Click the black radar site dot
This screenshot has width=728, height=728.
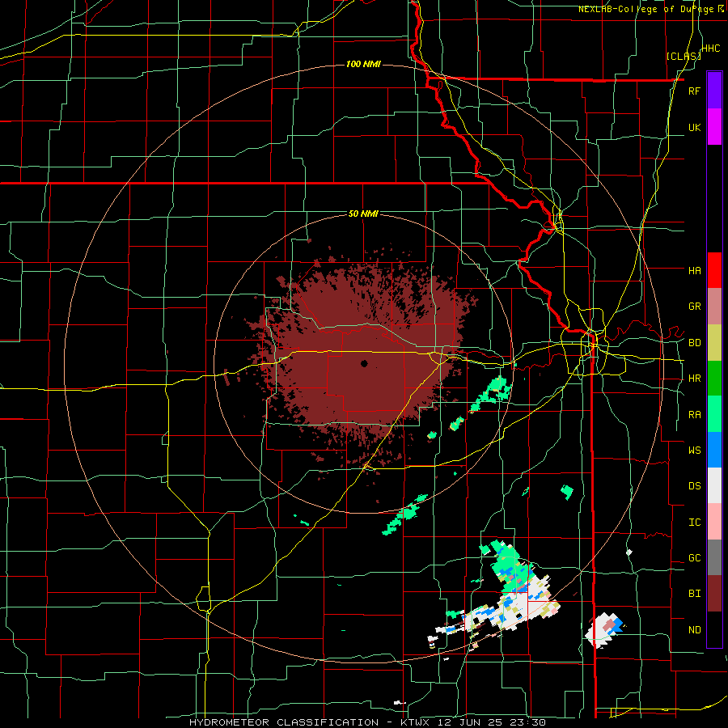tap(364, 363)
